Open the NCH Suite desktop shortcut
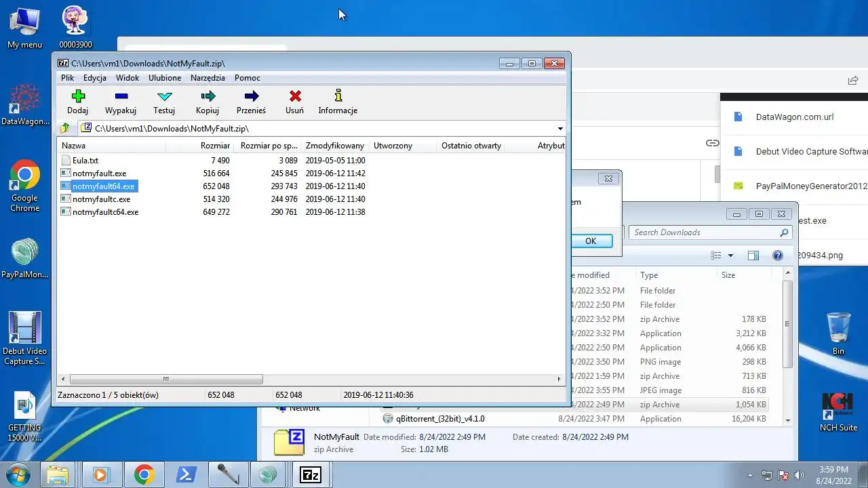Image resolution: width=868 pixels, height=488 pixels. [838, 411]
